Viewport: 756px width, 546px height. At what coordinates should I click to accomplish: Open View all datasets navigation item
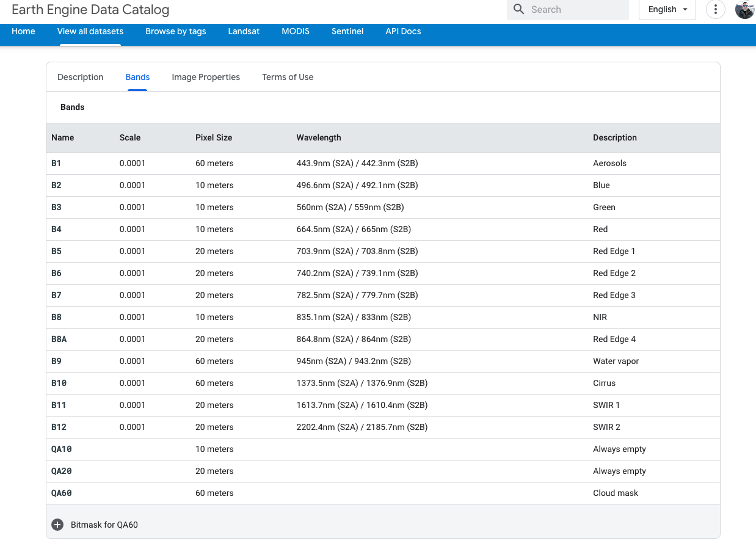pyautogui.click(x=90, y=31)
